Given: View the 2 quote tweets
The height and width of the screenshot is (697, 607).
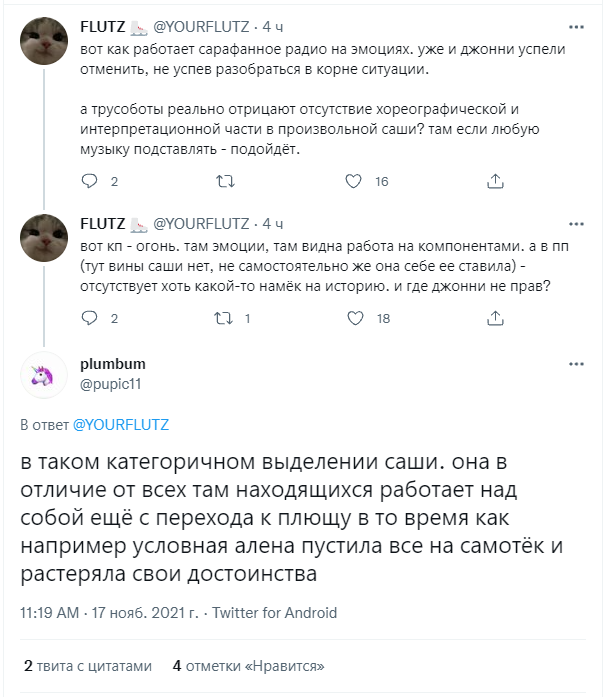Looking at the screenshot, I should [88, 666].
